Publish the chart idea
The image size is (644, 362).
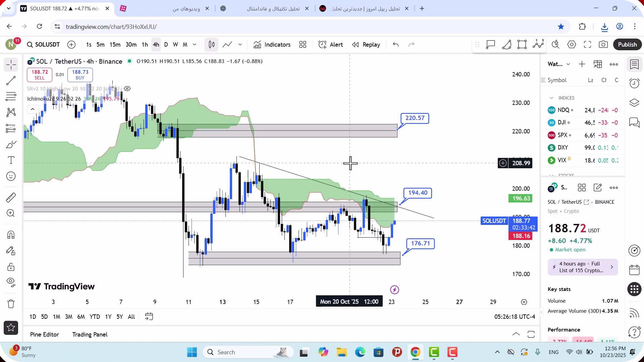coord(627,45)
